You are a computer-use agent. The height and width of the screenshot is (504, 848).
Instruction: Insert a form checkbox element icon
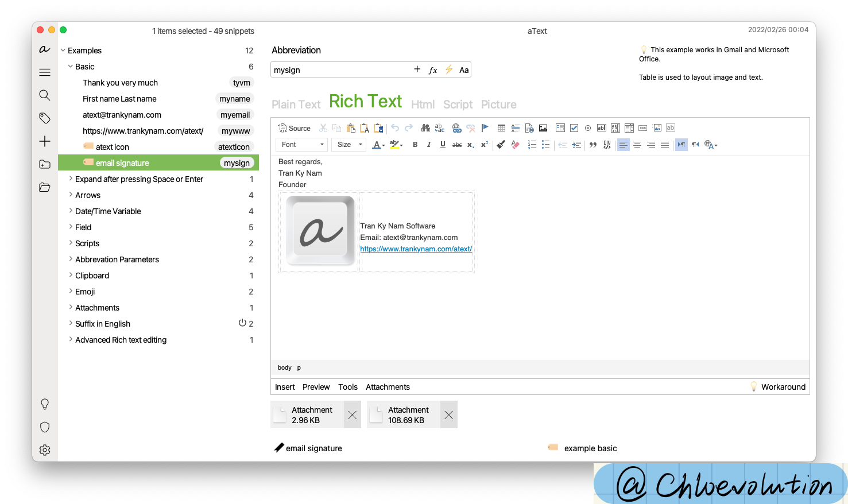(x=574, y=128)
